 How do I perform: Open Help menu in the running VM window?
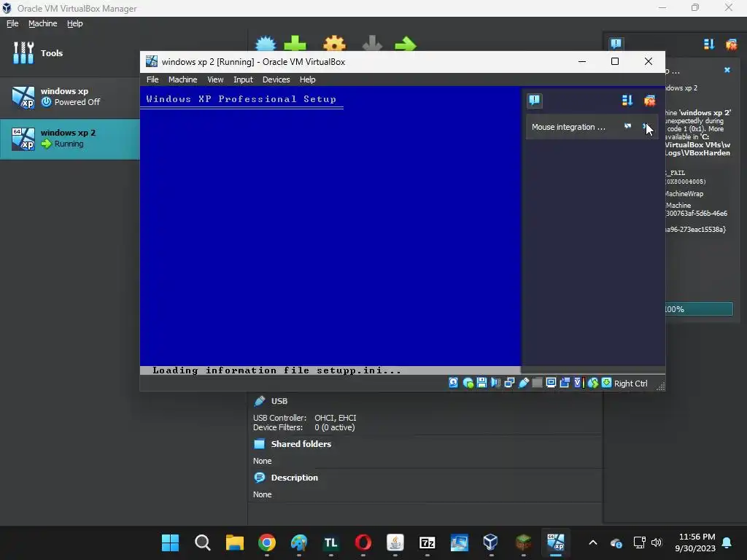307,79
